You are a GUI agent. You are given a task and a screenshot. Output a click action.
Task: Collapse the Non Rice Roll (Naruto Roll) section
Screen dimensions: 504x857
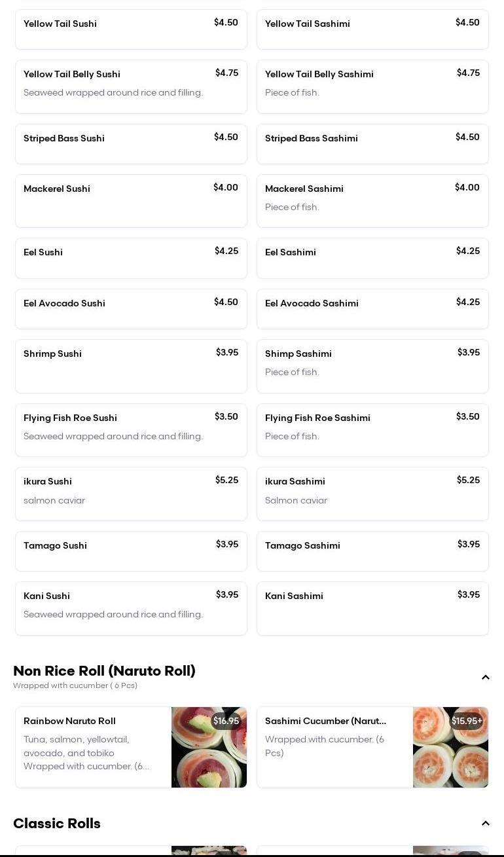[486, 678]
